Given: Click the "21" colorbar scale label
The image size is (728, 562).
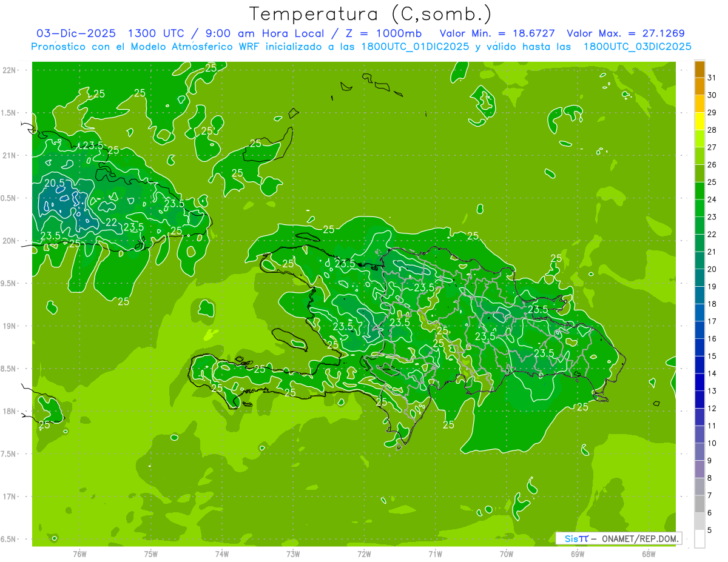Looking at the screenshot, I should pyautogui.click(x=712, y=252).
